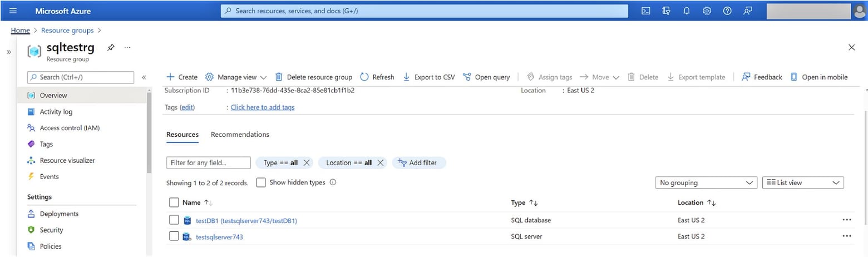Open Cloud Shell from the top bar

tap(646, 11)
